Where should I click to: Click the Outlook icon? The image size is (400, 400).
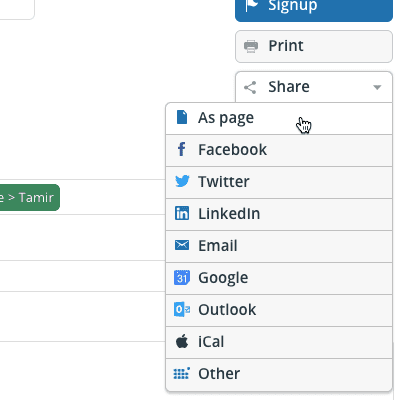click(x=182, y=310)
